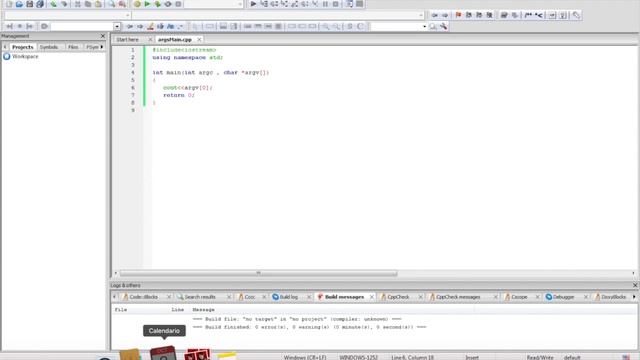
Task: Open the CppCheck messages tab
Action: [x=458, y=297]
